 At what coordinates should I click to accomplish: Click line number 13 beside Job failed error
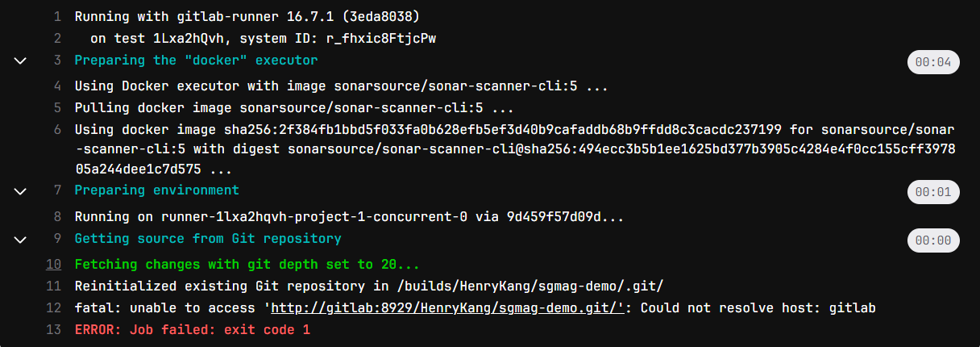click(54, 329)
